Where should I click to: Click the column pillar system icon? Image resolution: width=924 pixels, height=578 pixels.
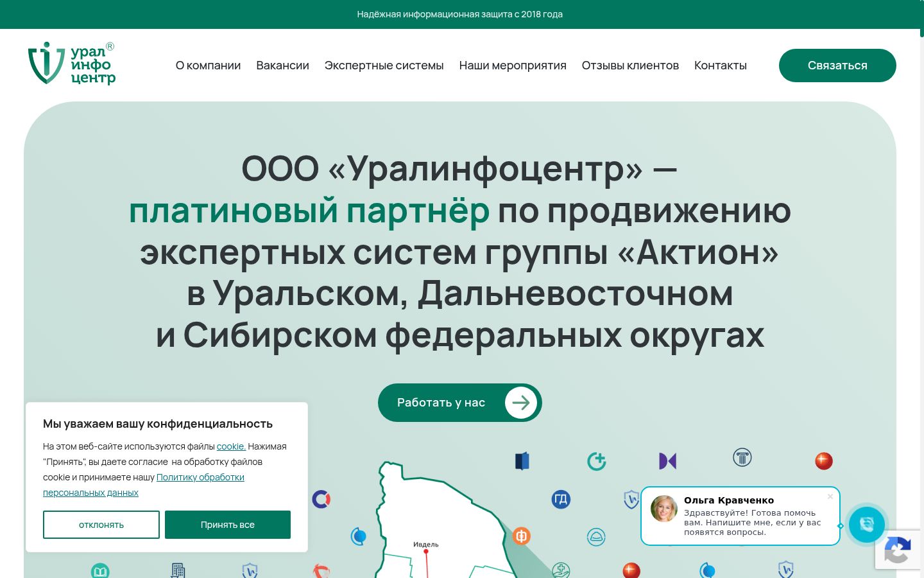tap(742, 458)
